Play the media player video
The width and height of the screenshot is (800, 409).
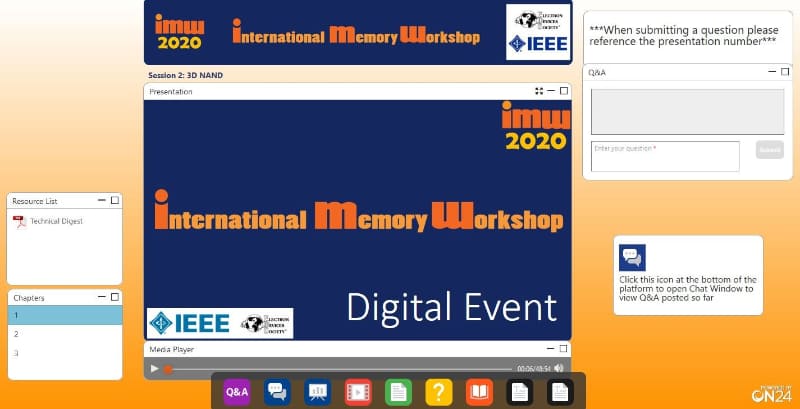point(155,368)
